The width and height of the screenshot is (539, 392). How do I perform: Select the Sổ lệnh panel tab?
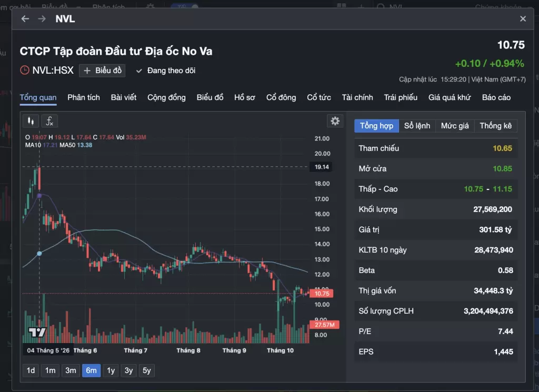pos(417,126)
